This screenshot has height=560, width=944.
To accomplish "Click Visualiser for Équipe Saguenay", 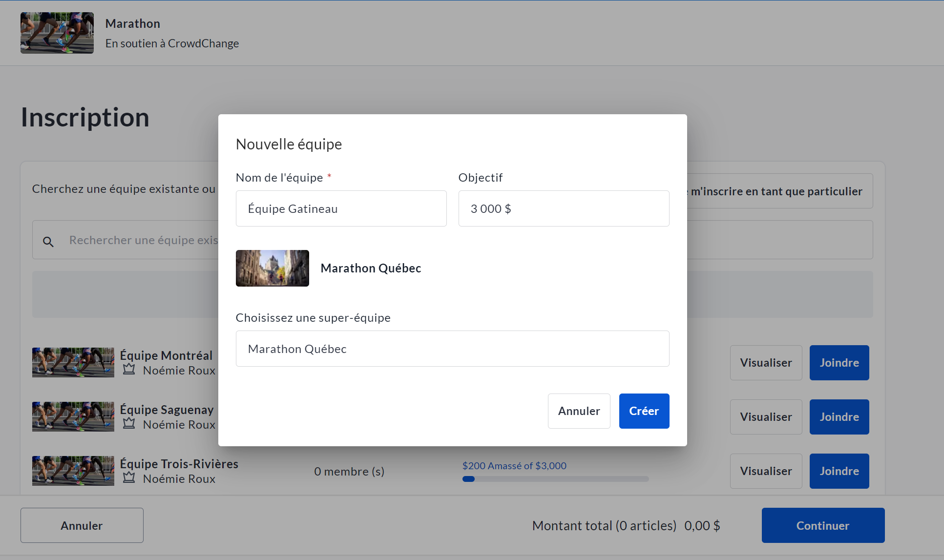I will (766, 417).
